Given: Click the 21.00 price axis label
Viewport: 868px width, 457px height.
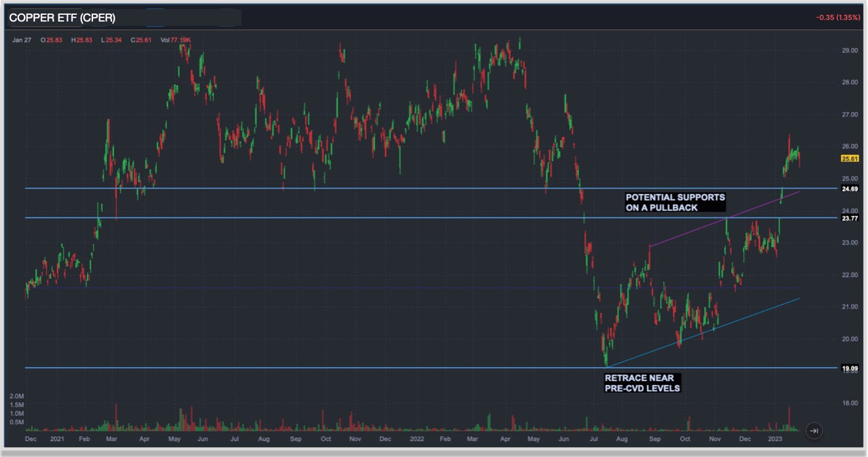Looking at the screenshot, I should [850, 307].
